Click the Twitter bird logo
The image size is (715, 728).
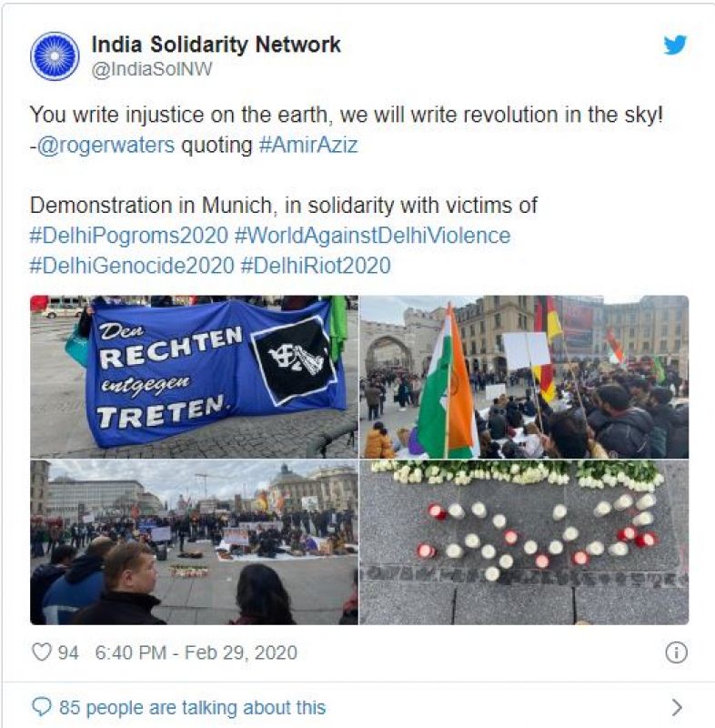[x=675, y=45]
